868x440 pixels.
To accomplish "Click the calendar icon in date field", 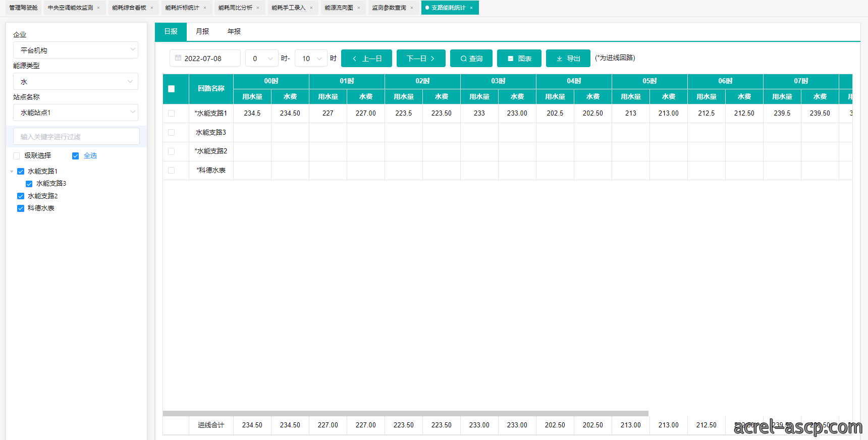I will [x=178, y=58].
